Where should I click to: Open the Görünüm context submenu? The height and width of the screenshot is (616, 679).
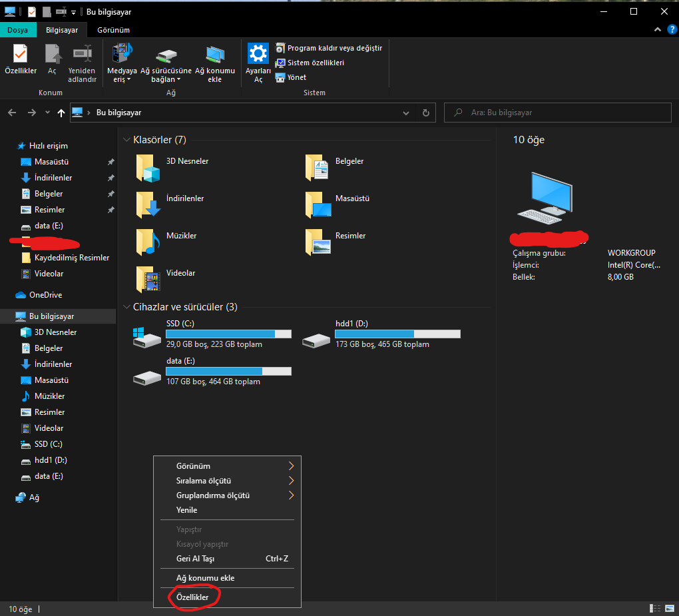pos(228,466)
